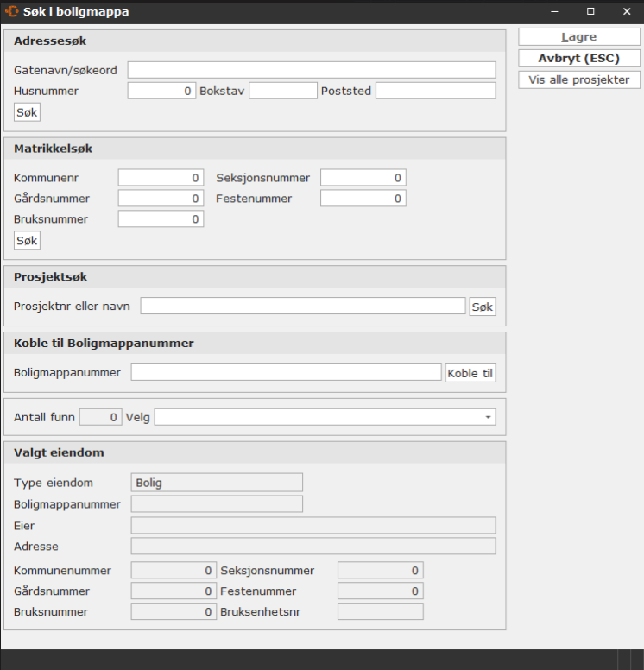This screenshot has width=644, height=670.
Task: Focus the Gatenavn/søkeord input field
Action: click(x=312, y=70)
